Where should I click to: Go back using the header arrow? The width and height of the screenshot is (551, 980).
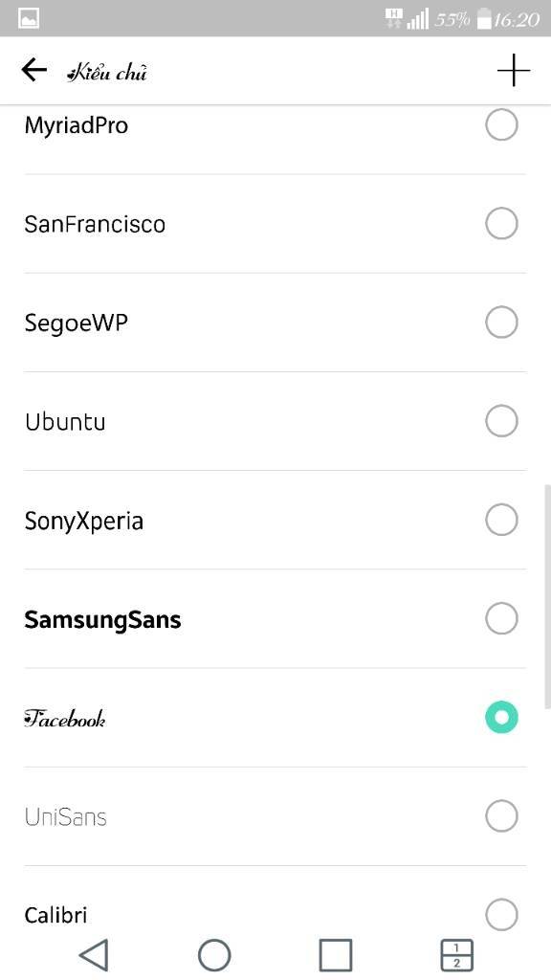(x=33, y=71)
